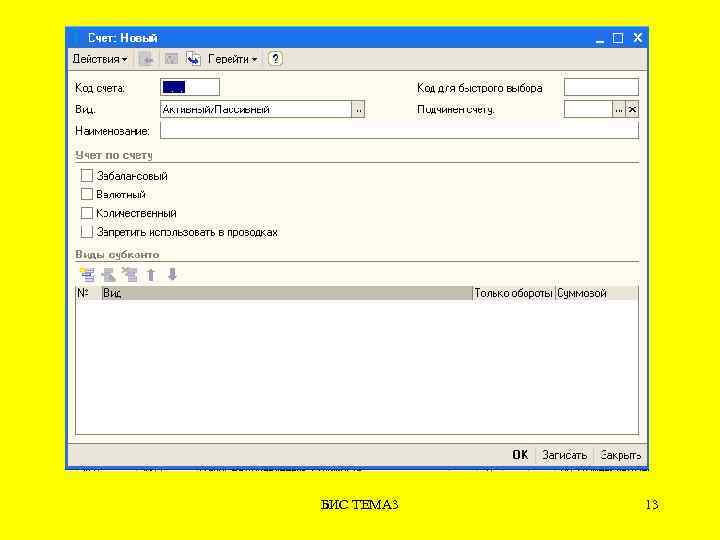Image resolution: width=720 pixels, height=540 pixels.
Task: Click the help question mark icon
Action: tap(275, 59)
